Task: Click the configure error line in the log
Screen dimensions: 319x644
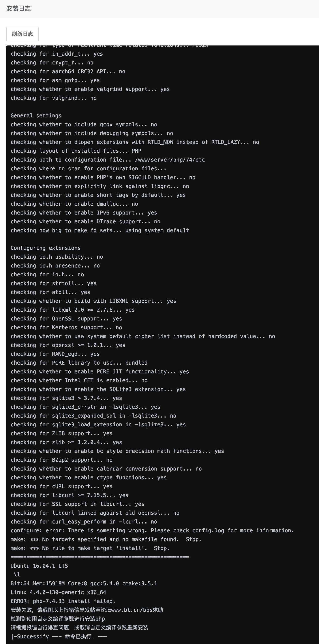Action: tap(152, 531)
